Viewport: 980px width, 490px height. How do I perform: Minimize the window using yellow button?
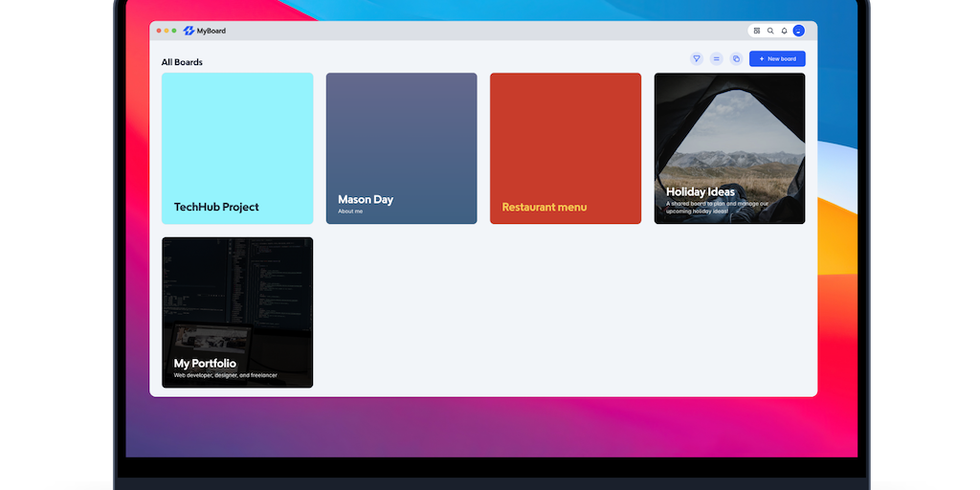coord(167,31)
